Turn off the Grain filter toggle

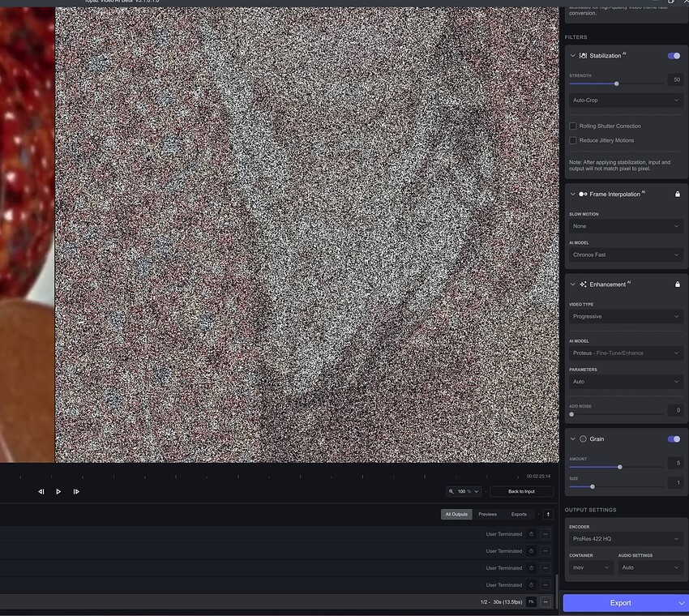click(674, 439)
